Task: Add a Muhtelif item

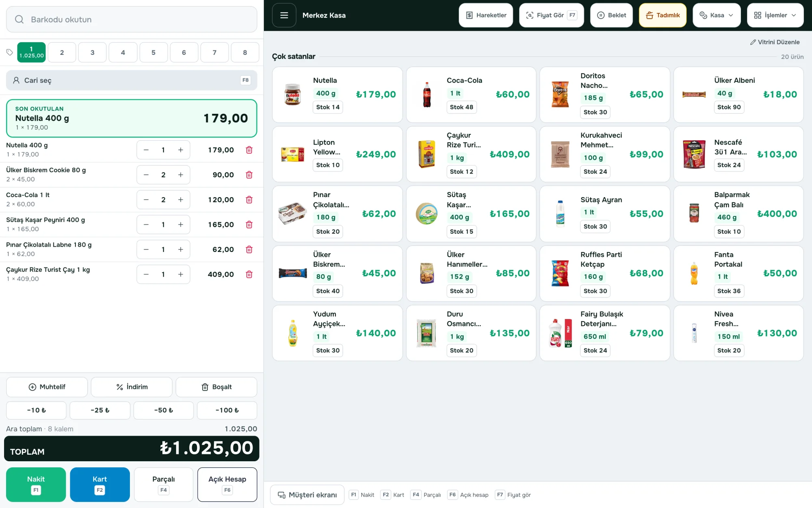Action: [47, 387]
